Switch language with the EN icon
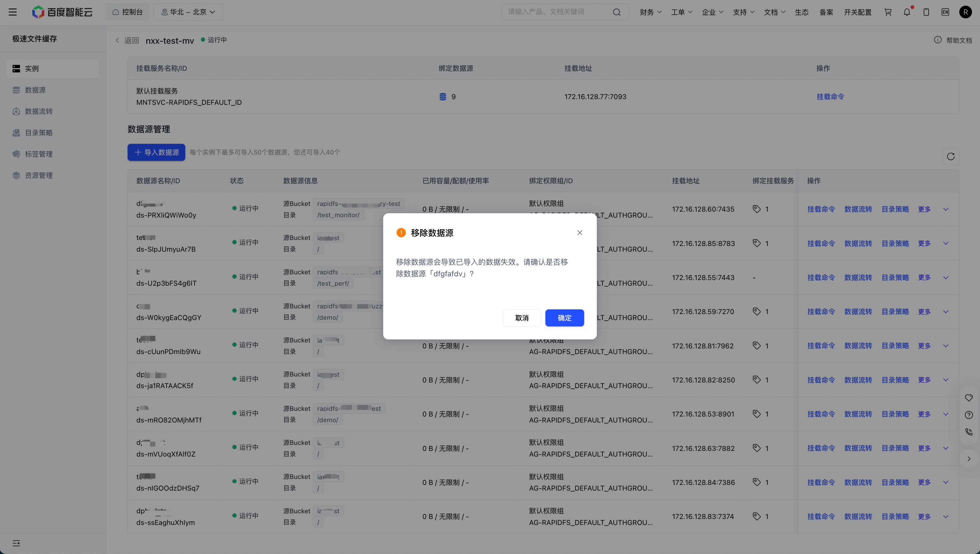 click(x=945, y=12)
